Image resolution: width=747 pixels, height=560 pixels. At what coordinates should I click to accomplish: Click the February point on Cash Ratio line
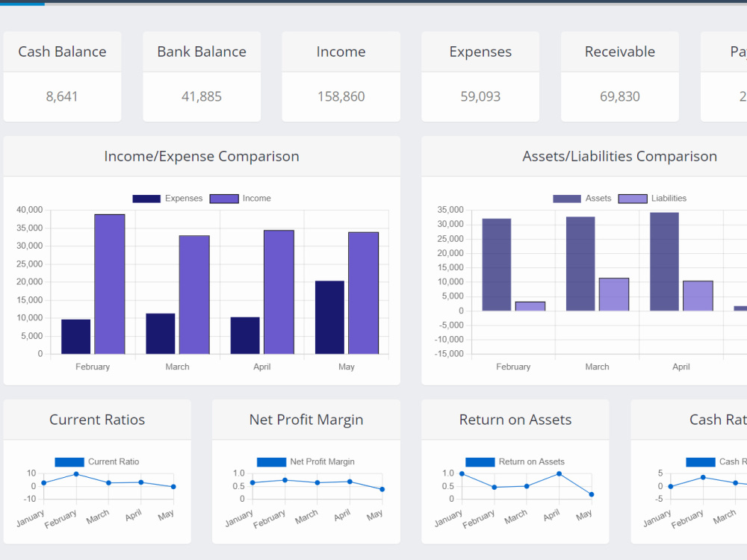point(703,477)
